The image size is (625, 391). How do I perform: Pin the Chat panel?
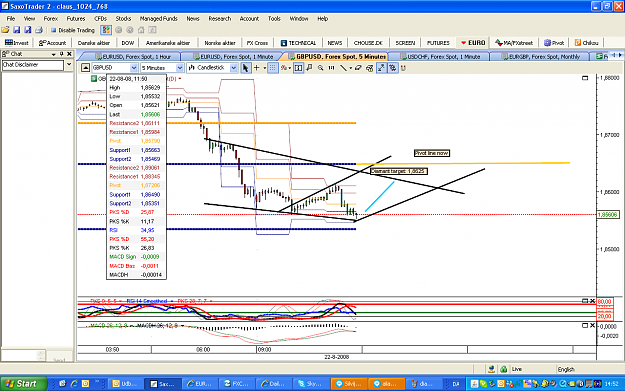pyautogui.click(x=61, y=54)
